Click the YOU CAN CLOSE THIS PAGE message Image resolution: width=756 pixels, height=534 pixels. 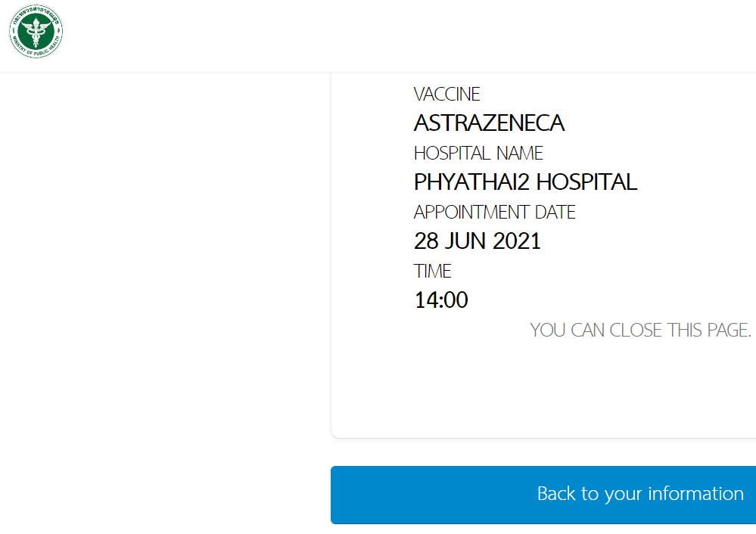tap(640, 331)
